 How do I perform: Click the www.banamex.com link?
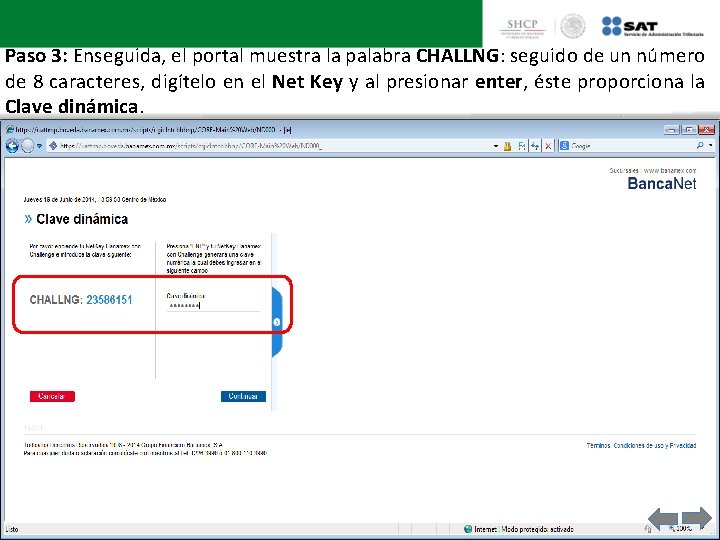[x=670, y=170]
